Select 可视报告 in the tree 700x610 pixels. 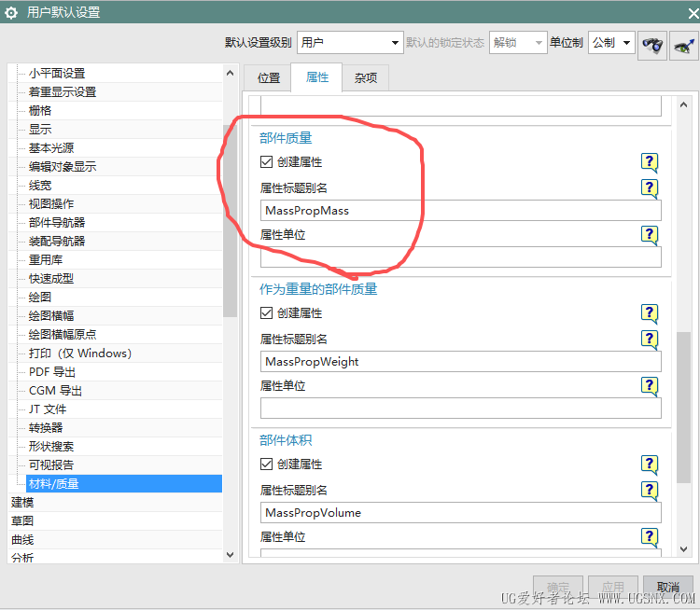pyautogui.click(x=51, y=465)
